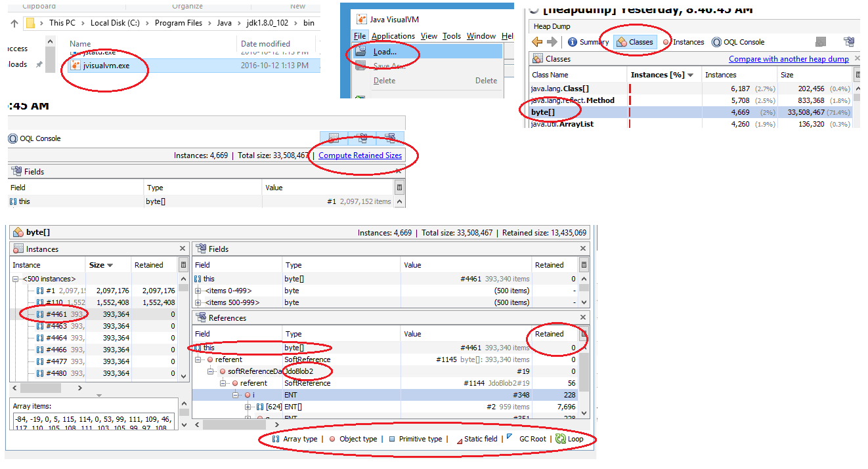
Task: Click Compute Retained Sizes link
Action: click(x=360, y=155)
